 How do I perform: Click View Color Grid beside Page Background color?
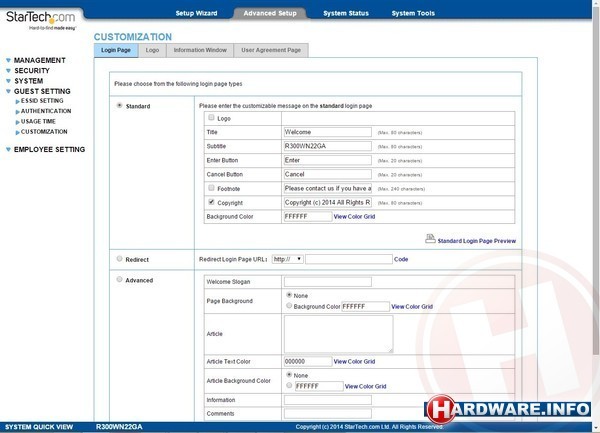pyautogui.click(x=412, y=307)
